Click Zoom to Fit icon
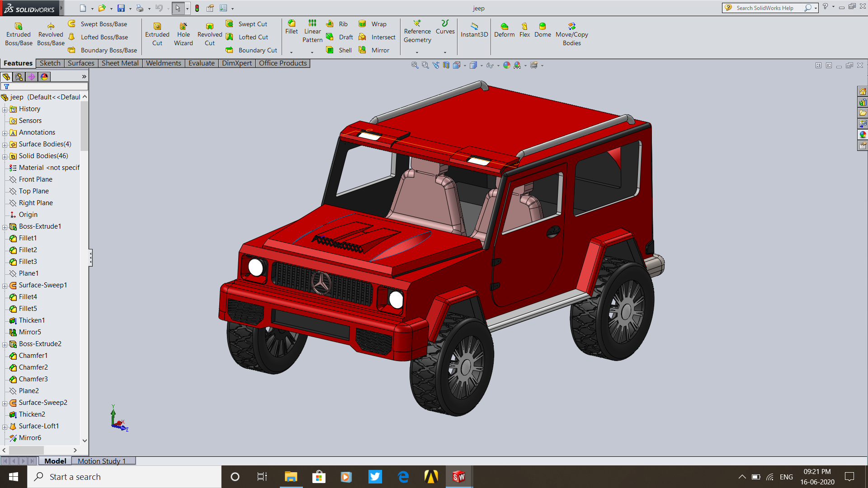This screenshot has width=868, height=488. point(415,65)
